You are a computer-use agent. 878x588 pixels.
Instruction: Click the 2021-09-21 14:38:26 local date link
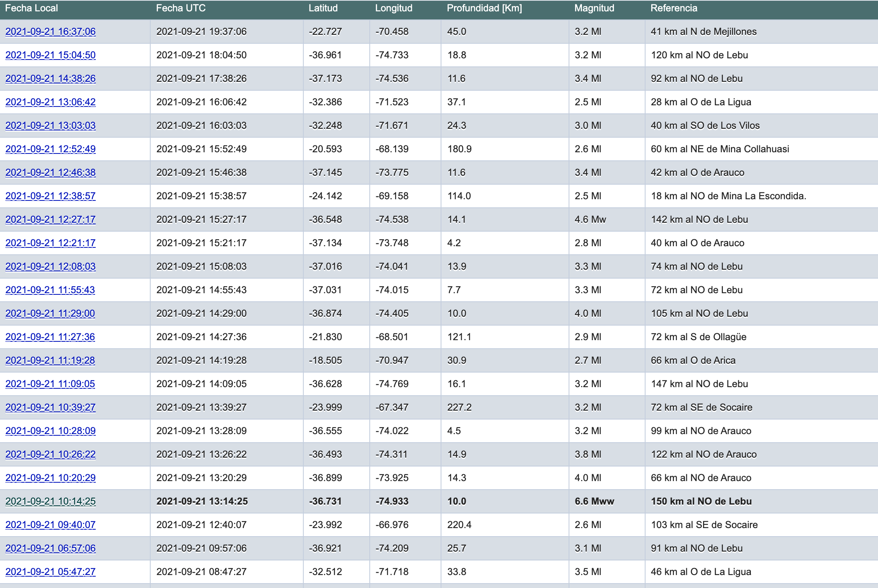[51, 79]
